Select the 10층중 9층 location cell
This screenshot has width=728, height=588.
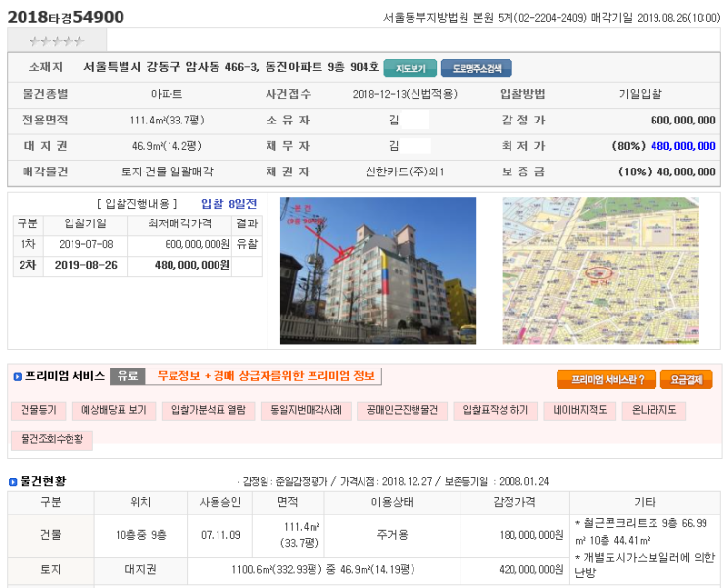pos(141,535)
